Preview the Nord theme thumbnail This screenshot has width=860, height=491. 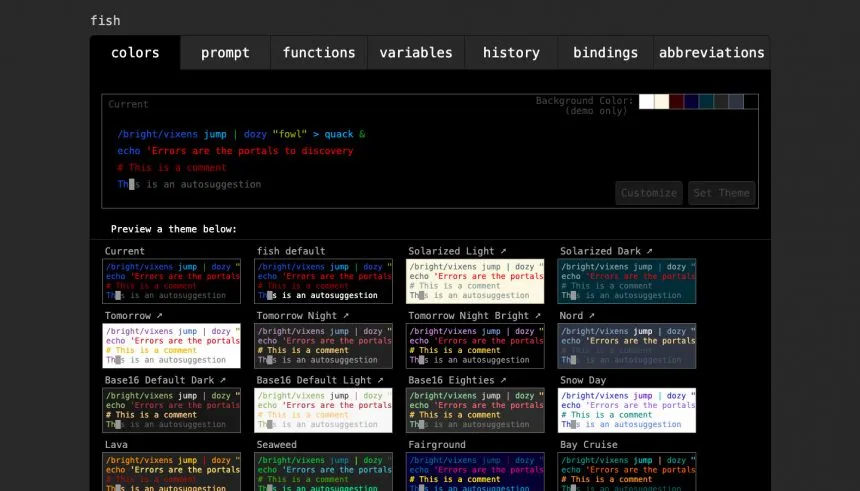[x=627, y=346]
